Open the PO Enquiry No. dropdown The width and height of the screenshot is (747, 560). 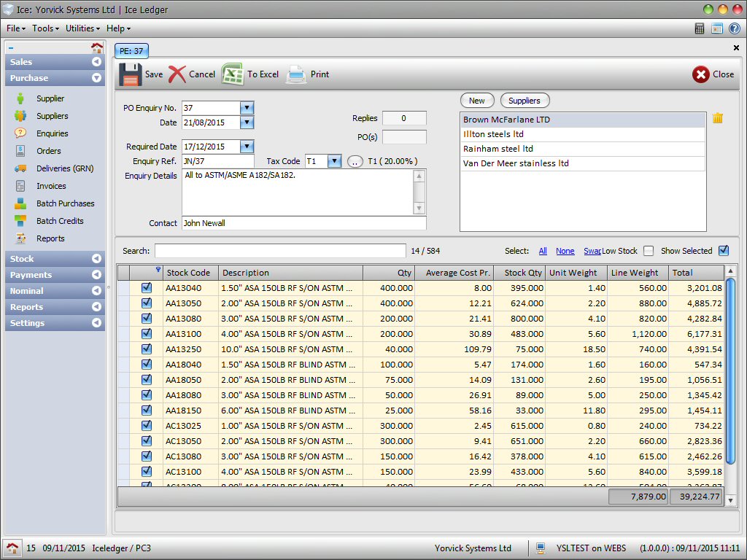pyautogui.click(x=247, y=108)
